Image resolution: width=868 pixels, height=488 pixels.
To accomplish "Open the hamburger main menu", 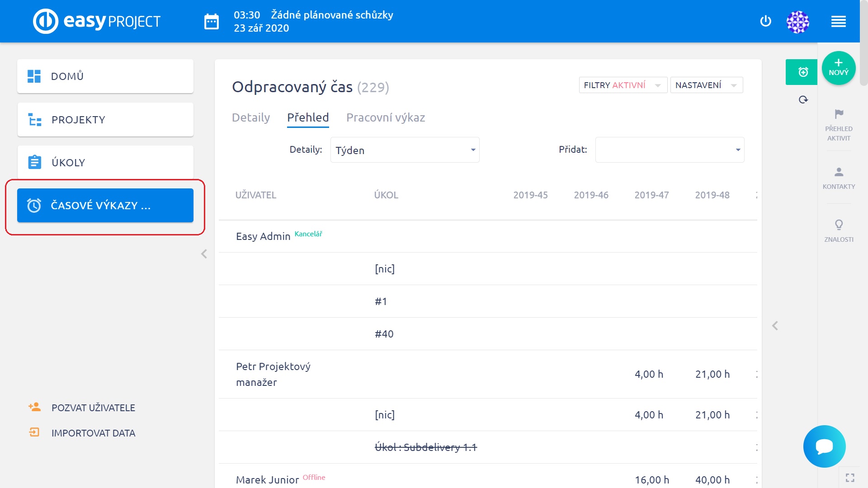I will [x=838, y=22].
